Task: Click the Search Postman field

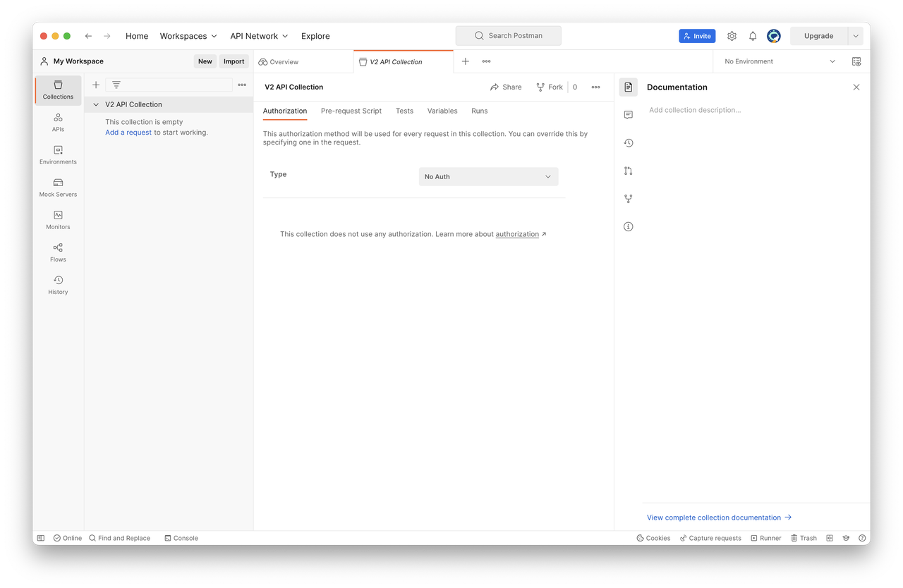Action: pyautogui.click(x=509, y=36)
